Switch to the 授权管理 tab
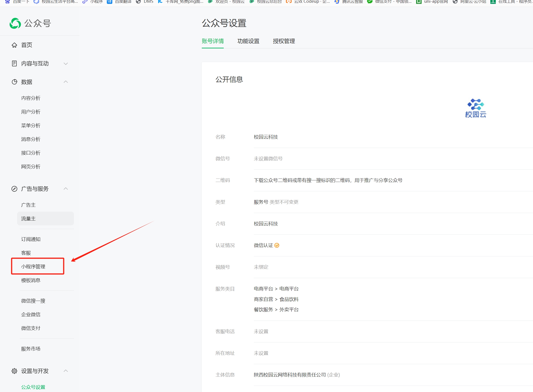The height and width of the screenshot is (392, 533). pos(284,41)
